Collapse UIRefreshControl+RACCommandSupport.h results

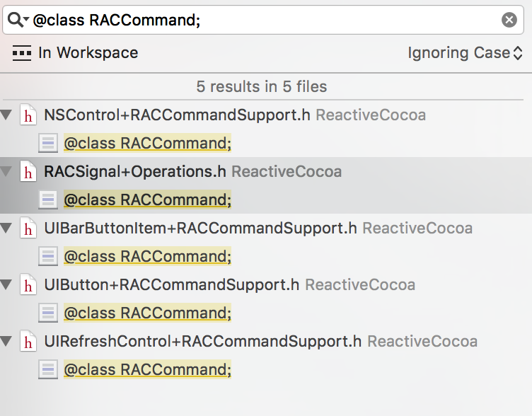[7, 341]
